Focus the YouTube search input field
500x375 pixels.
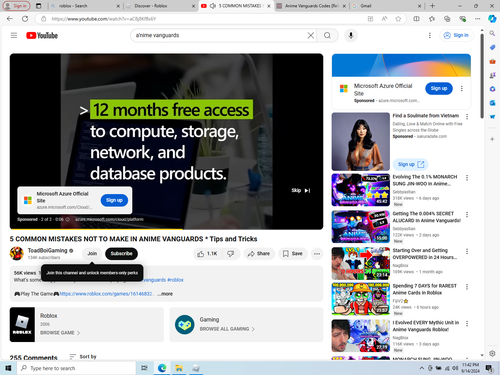coord(220,35)
